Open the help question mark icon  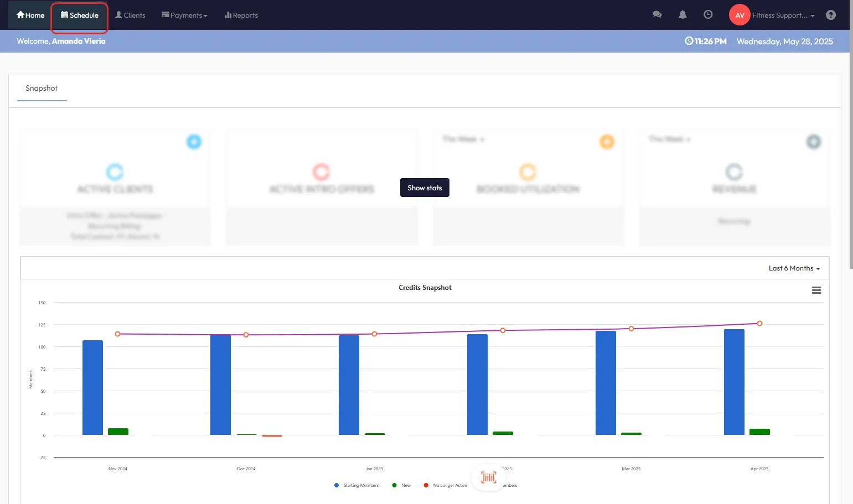coord(830,15)
